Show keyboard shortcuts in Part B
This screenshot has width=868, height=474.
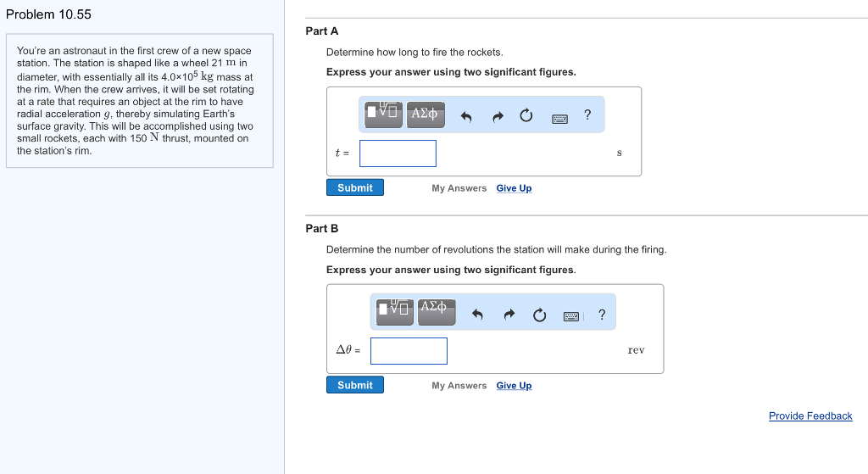click(x=571, y=316)
